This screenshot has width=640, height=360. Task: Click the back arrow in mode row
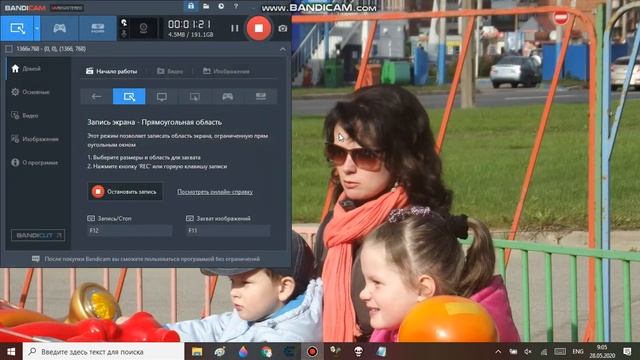[96, 97]
